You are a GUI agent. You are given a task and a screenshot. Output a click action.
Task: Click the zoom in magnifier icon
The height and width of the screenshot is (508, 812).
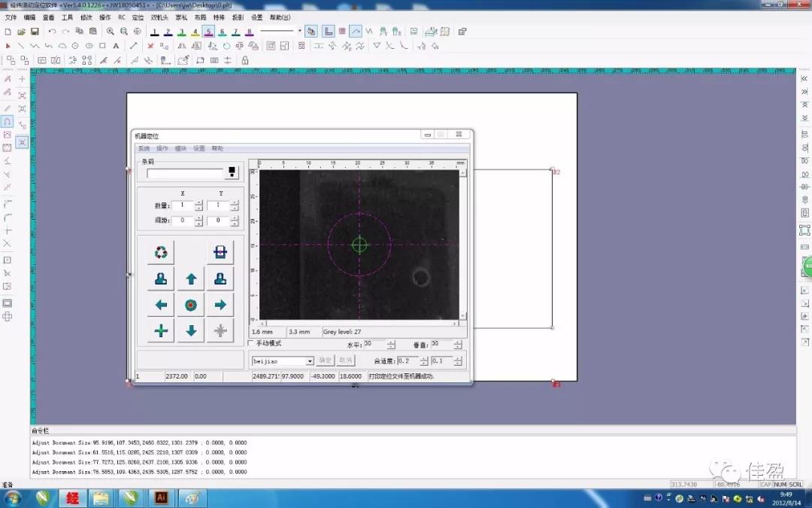pyautogui.click(x=111, y=32)
